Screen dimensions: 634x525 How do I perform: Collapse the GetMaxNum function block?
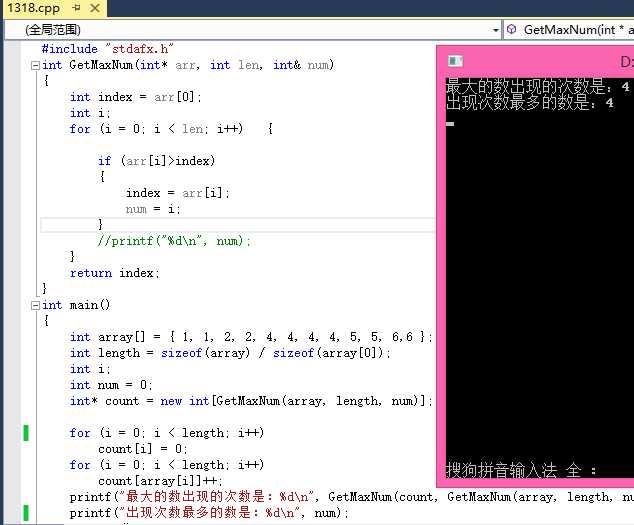click(36, 65)
